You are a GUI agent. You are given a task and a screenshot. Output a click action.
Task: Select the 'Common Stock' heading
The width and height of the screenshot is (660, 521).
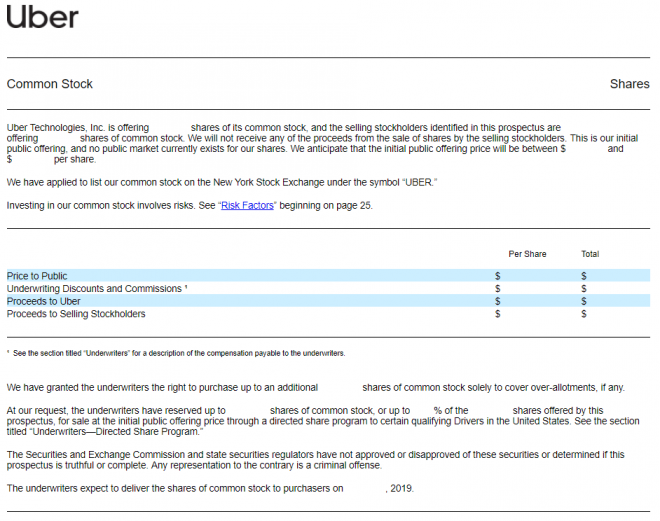pyautogui.click(x=50, y=84)
